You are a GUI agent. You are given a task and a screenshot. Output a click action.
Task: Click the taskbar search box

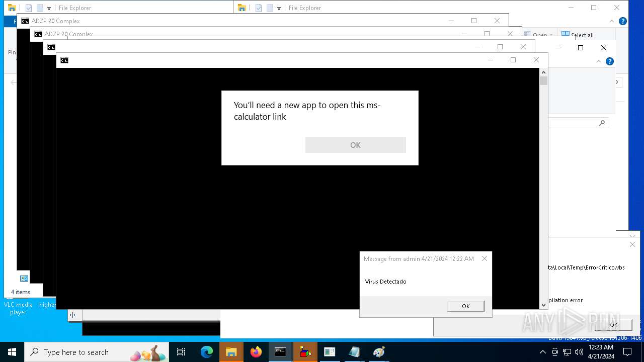tap(97, 352)
